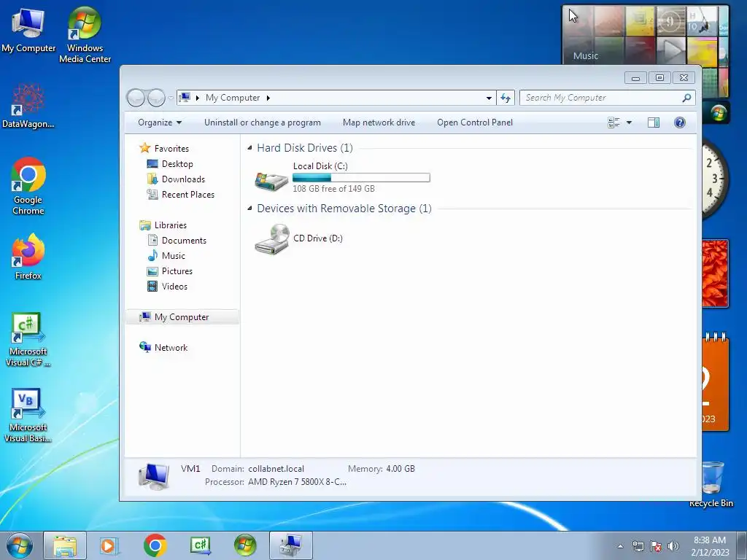Viewport: 747px width, 560px height.
Task: Open view options dropdown arrow
Action: coord(629,122)
